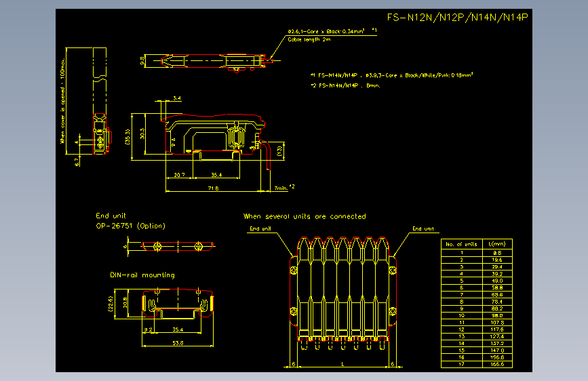Click the "No. of units" table header
The width and height of the screenshot is (588, 381).
(x=461, y=244)
